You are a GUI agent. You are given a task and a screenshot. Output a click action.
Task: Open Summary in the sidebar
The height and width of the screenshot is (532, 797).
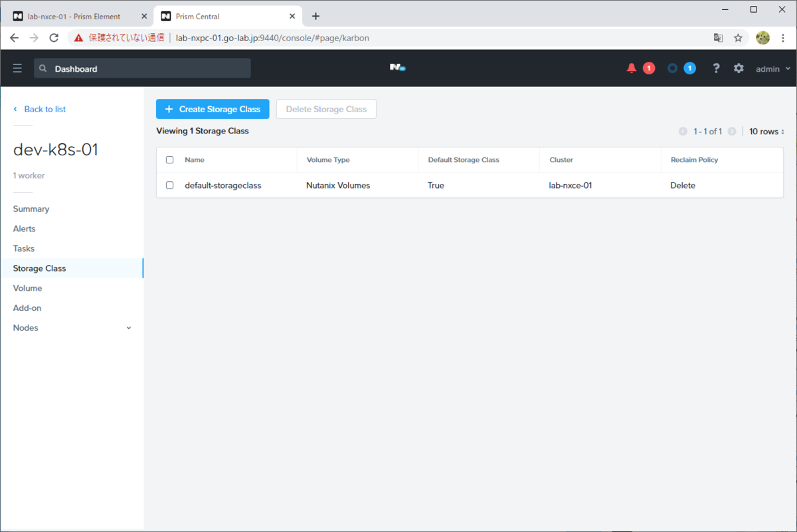point(31,209)
